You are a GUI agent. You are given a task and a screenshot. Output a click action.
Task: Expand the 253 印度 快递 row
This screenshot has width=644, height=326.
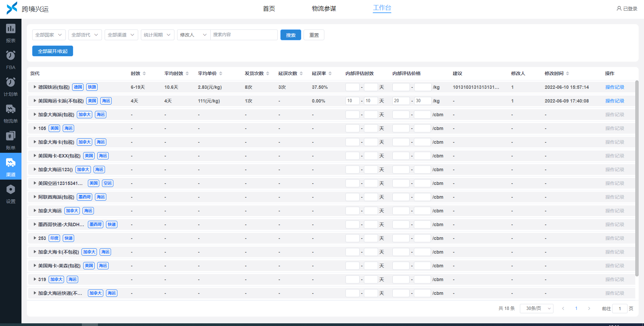point(35,238)
